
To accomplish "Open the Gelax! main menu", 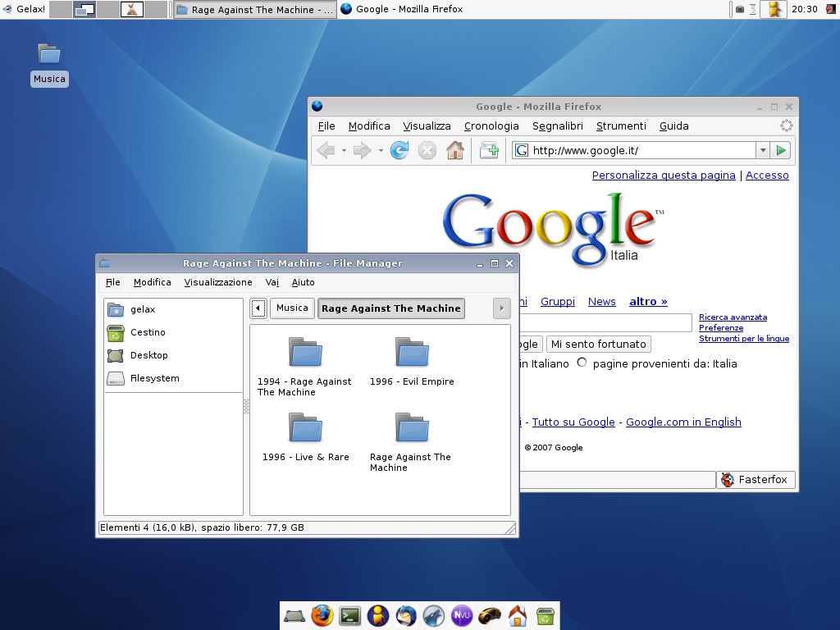I will [x=25, y=9].
